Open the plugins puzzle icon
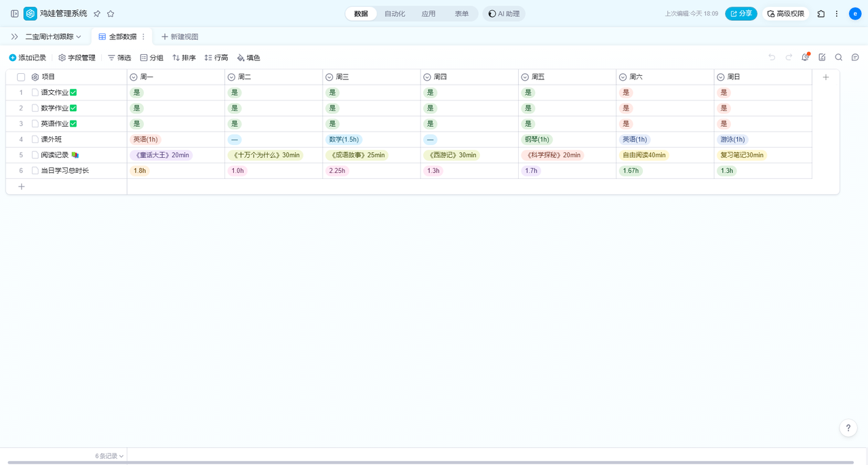Image resolution: width=868 pixels, height=465 pixels. click(x=821, y=14)
